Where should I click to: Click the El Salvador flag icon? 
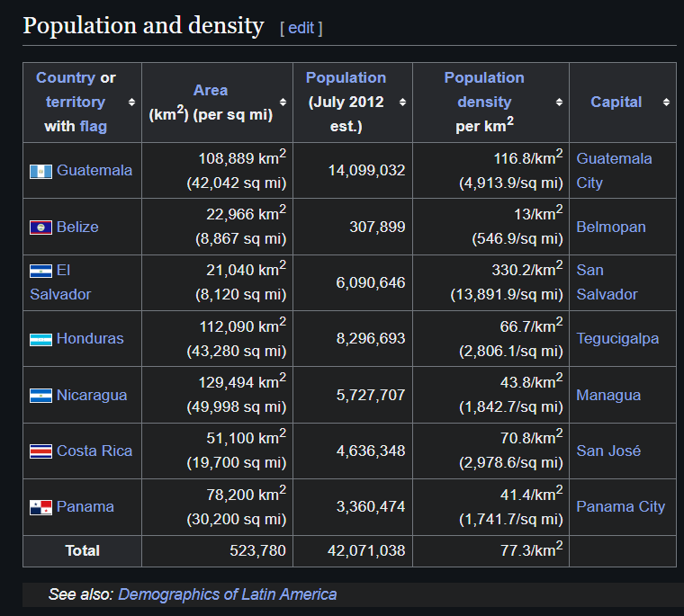[x=40, y=271]
